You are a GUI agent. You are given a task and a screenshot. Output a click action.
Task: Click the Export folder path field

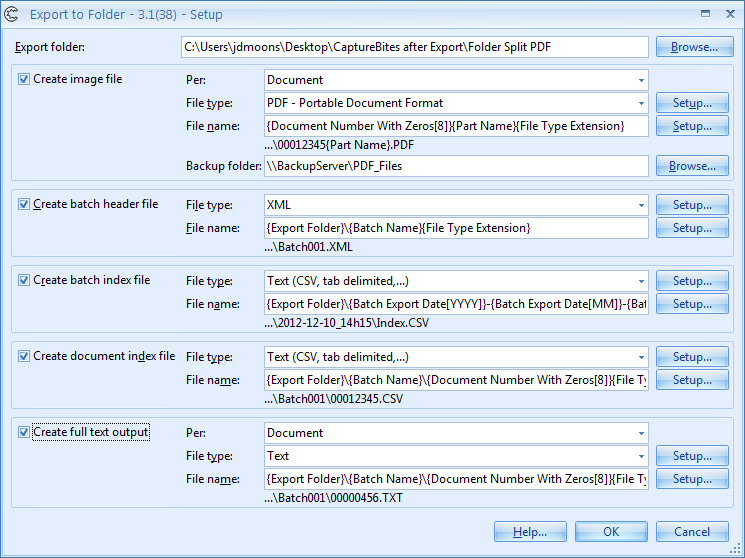point(415,47)
